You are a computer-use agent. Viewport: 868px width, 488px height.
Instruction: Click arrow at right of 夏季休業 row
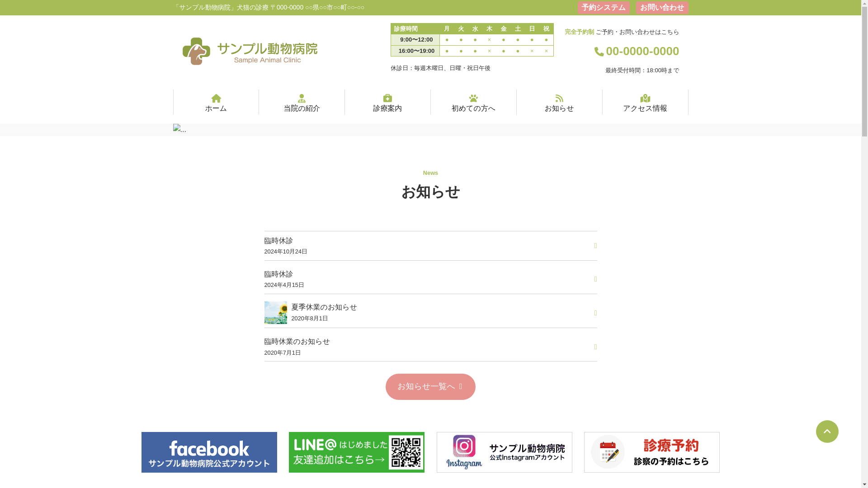coord(595,313)
